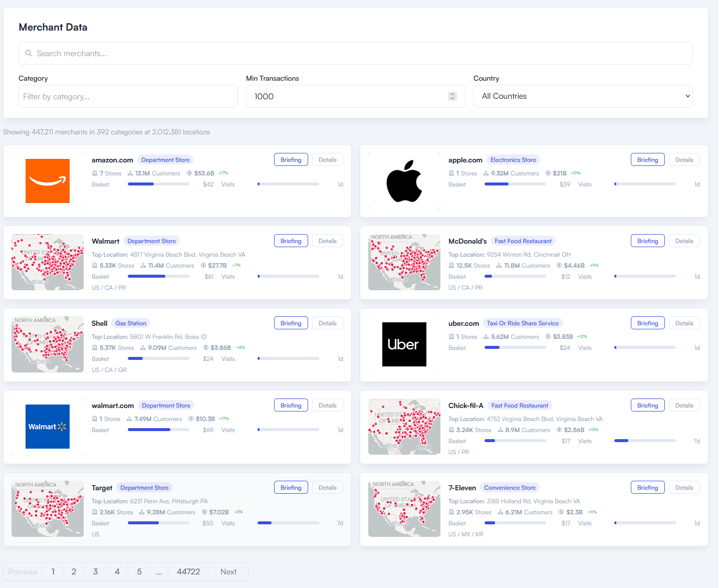The width and height of the screenshot is (719, 588).
Task: Click the search magnifier icon
Action: click(x=29, y=53)
